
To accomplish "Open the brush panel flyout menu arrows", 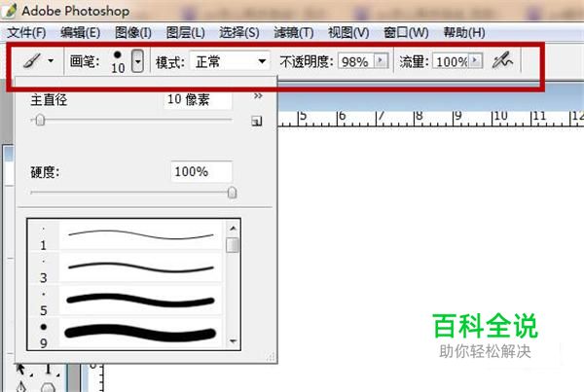I will pos(258,96).
